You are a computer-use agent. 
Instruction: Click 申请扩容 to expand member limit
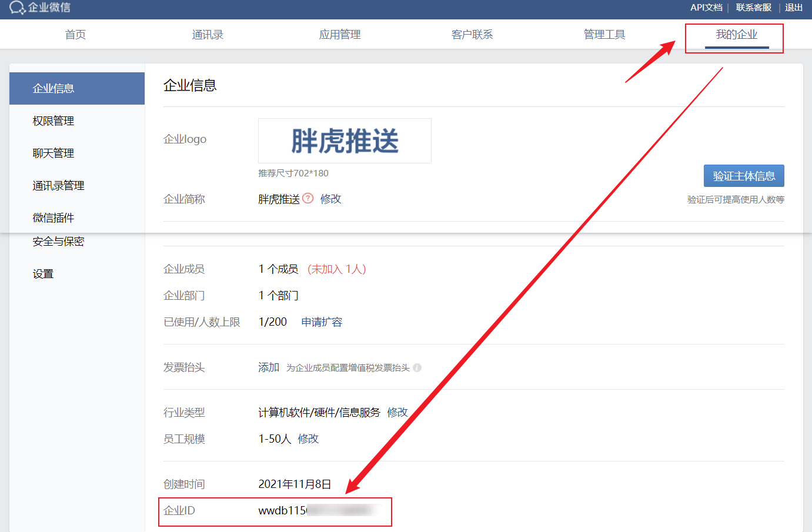(x=321, y=322)
